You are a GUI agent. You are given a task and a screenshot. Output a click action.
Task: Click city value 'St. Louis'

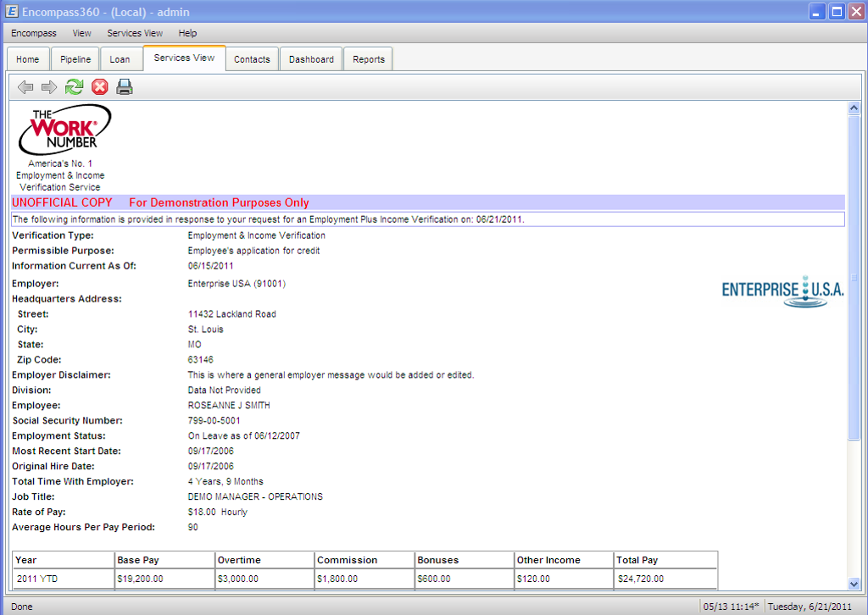(205, 329)
